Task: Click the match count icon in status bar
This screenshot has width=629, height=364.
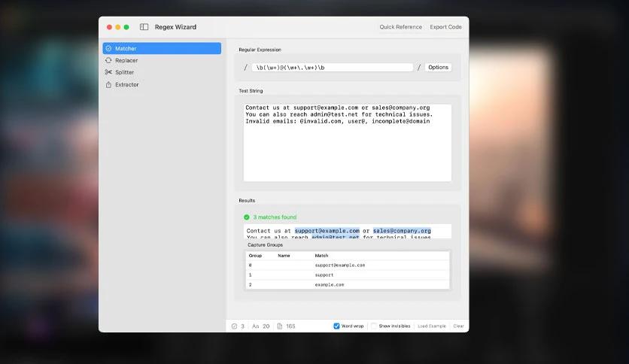Action: click(x=234, y=326)
